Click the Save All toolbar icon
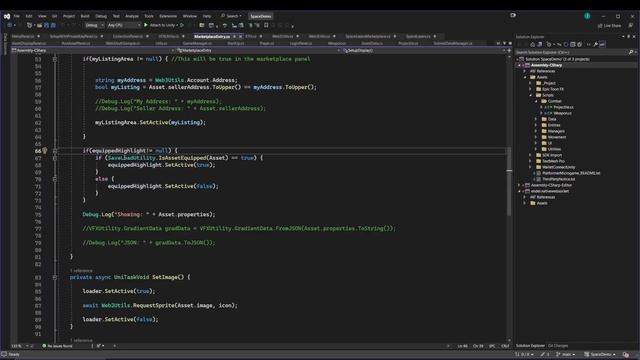640x360 pixels. pos(53,25)
